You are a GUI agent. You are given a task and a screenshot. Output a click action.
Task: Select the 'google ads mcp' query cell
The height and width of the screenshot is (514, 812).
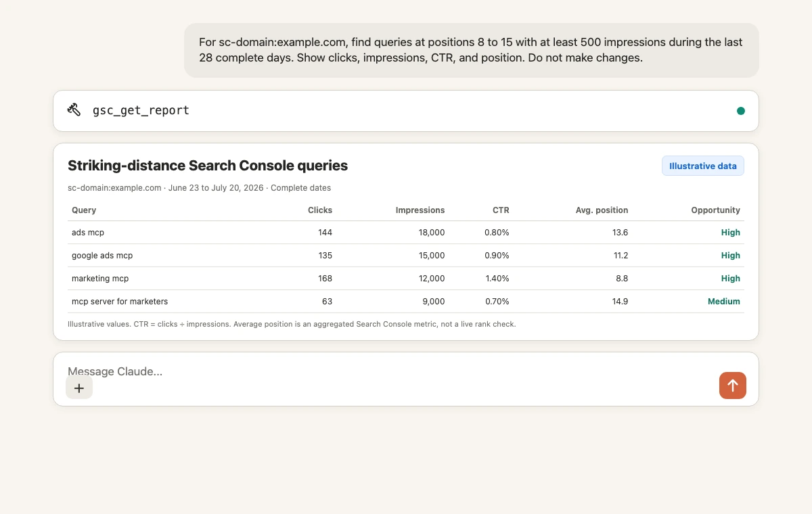tap(102, 256)
